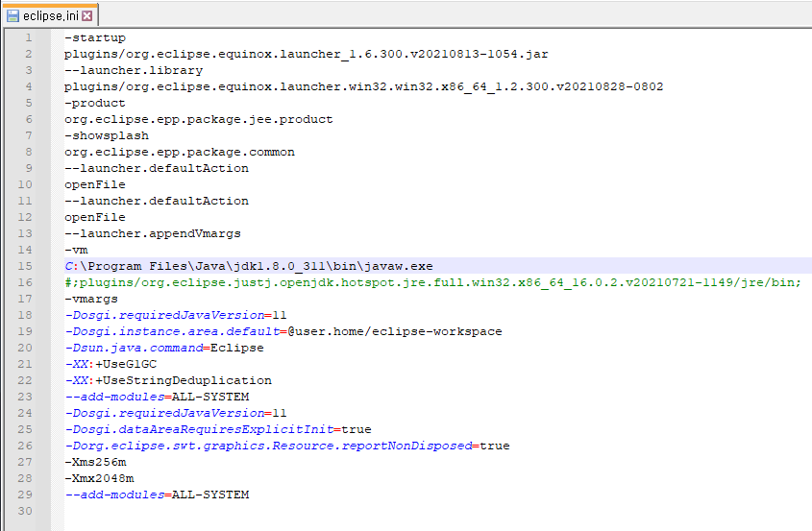Click line number 15 in the margin
The image size is (812, 531).
25,266
